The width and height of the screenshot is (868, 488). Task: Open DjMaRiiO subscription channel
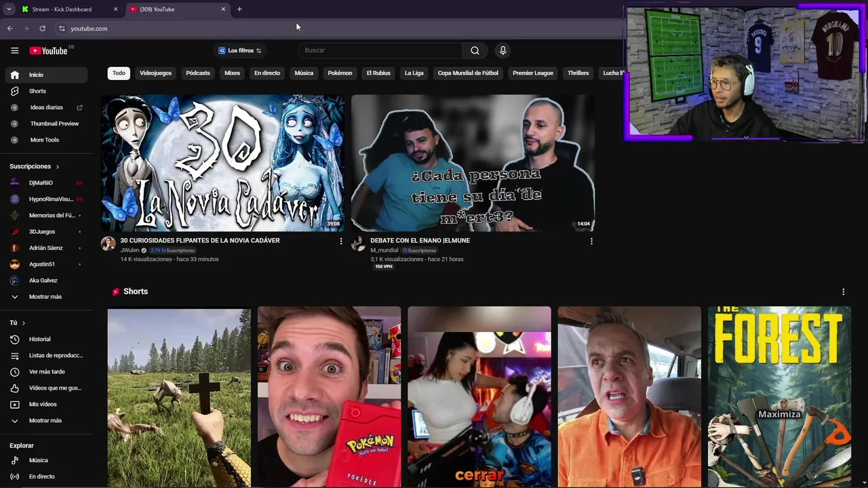coord(46,182)
